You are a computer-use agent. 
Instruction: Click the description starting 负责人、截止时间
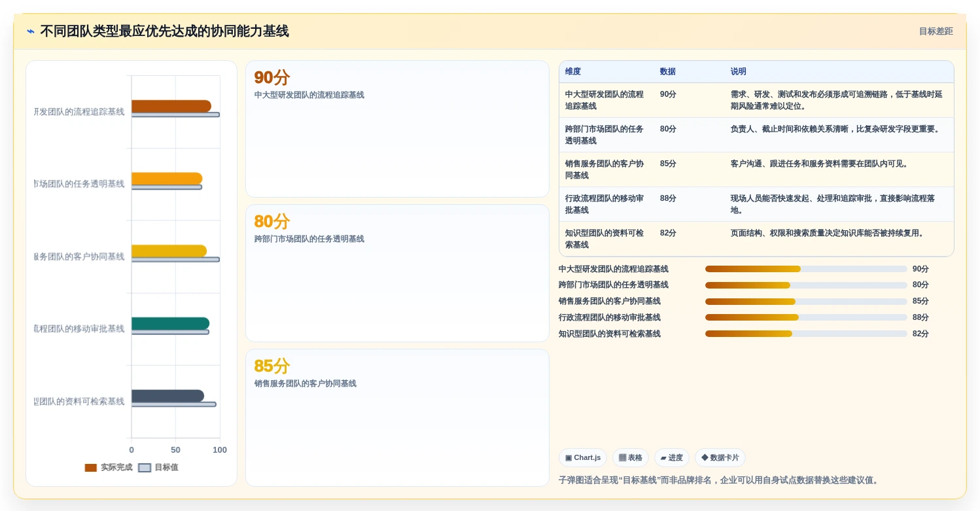[836, 129]
